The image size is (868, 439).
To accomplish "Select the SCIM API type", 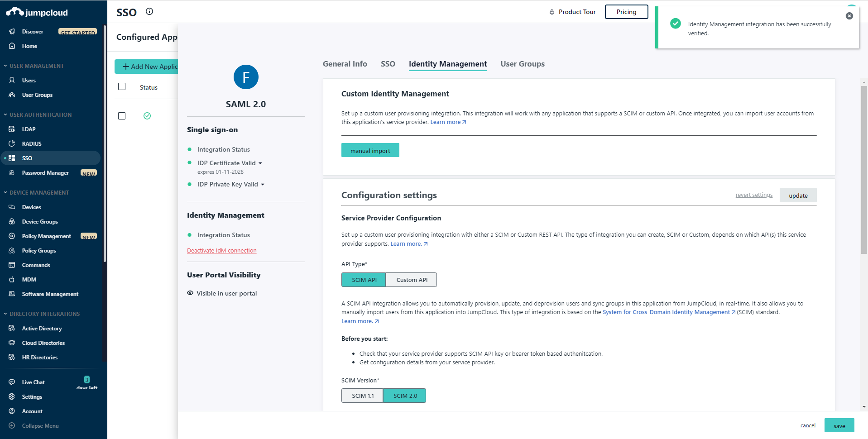I will (364, 280).
